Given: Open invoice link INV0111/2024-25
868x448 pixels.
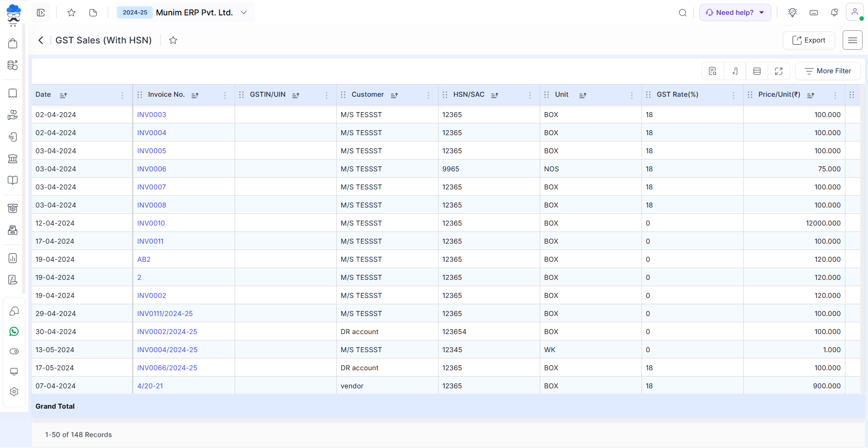Looking at the screenshot, I should tap(165, 314).
